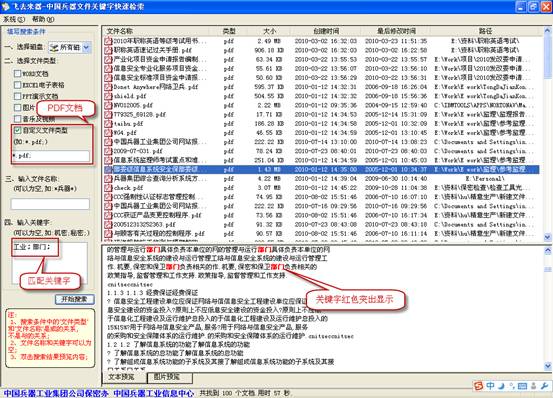Uncheck the 自定义文件类型 checkbox
Screen dimensions: 553x398
click(x=17, y=130)
